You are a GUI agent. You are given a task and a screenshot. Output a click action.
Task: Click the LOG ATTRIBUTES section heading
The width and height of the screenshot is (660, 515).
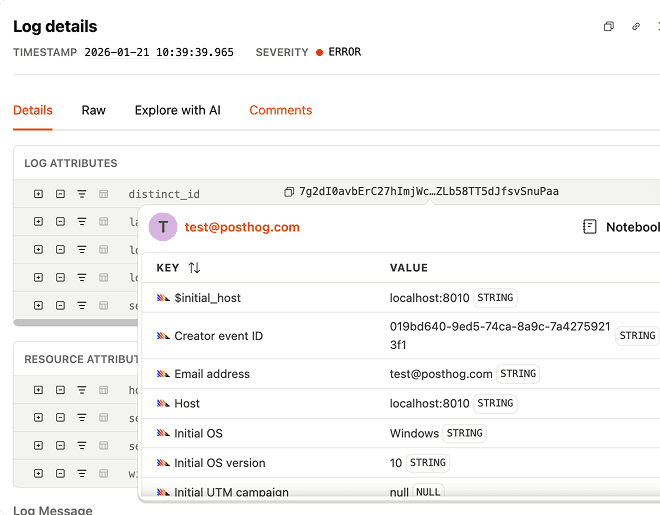[x=71, y=163]
